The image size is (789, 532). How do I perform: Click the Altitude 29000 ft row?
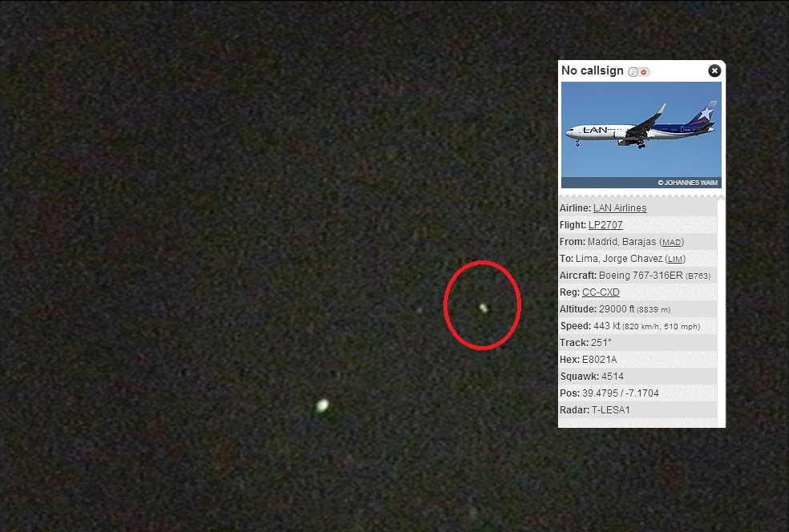click(x=637, y=309)
